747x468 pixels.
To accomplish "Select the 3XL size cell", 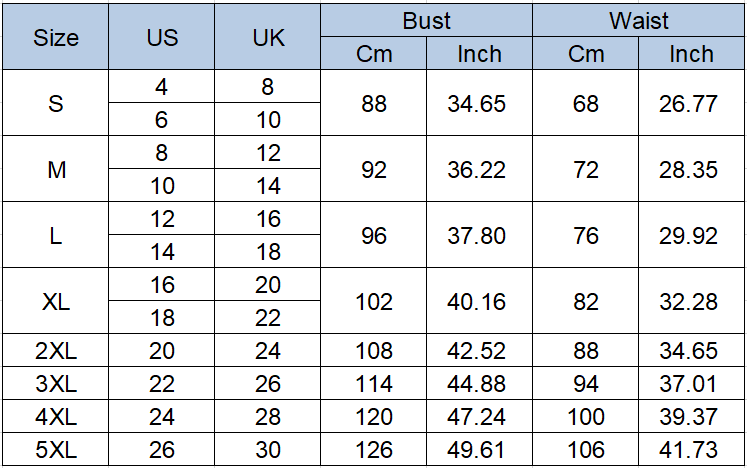I will tap(56, 383).
